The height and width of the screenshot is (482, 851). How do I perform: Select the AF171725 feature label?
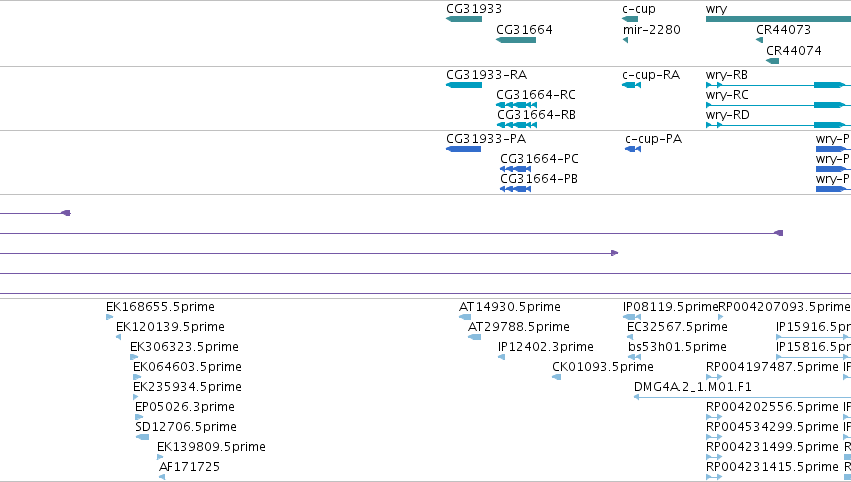click(189, 467)
